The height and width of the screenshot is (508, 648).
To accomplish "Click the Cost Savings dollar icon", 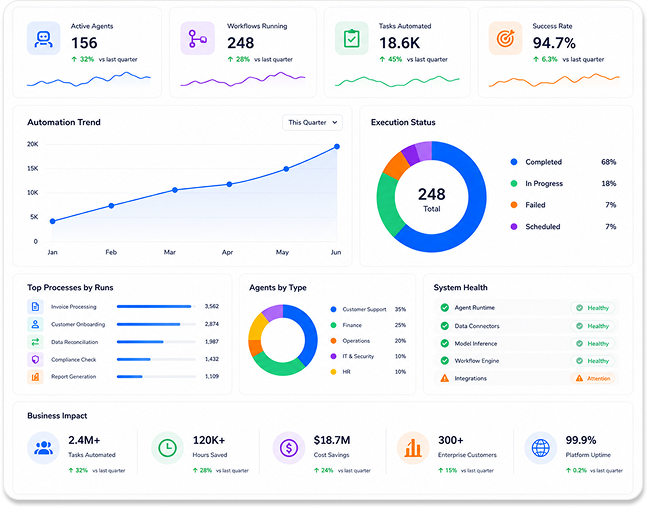I will 289,448.
